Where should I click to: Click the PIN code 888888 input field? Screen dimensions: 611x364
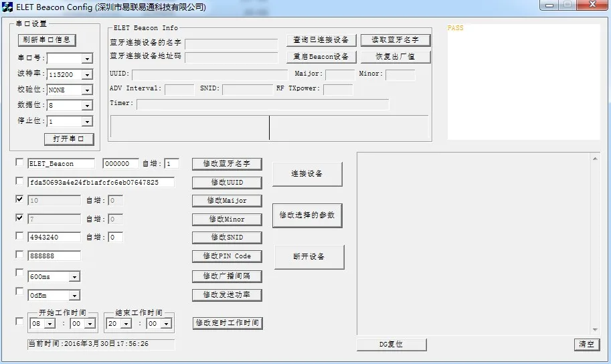pos(54,256)
